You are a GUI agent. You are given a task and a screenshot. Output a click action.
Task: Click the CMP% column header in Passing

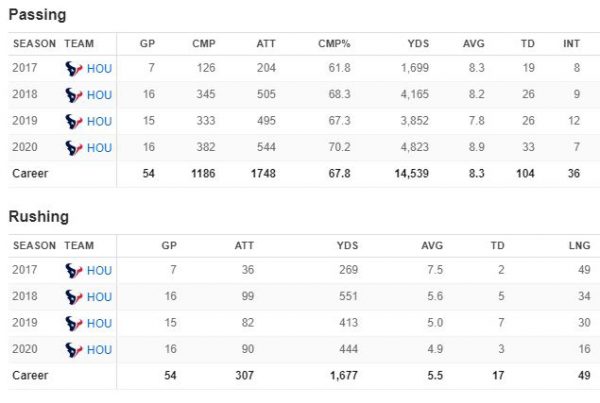pyautogui.click(x=334, y=44)
